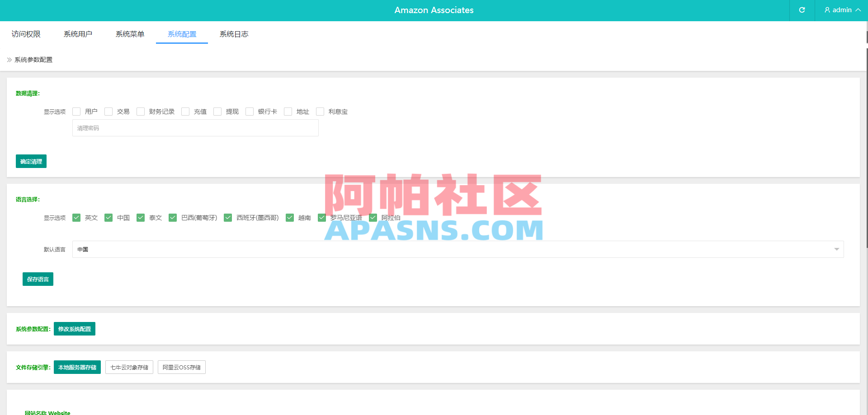Enable the 提现 checkbox
The width and height of the screenshot is (868, 415).
tap(217, 112)
